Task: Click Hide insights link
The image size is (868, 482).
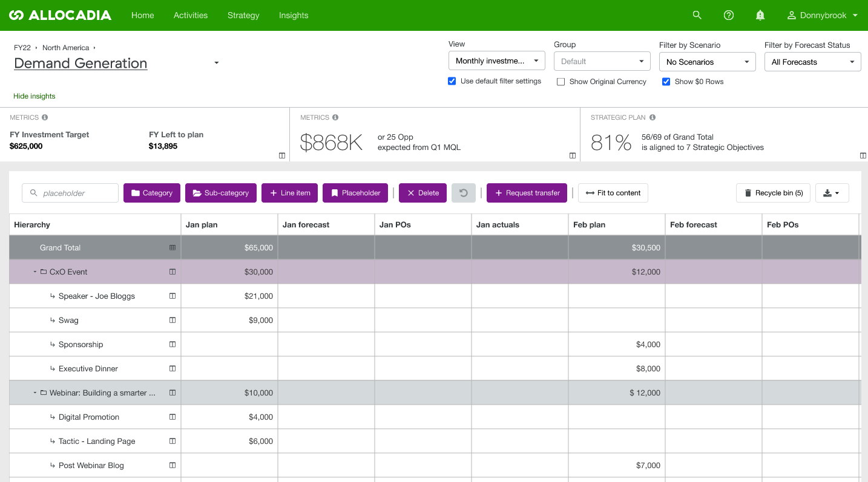Action: 35,96
